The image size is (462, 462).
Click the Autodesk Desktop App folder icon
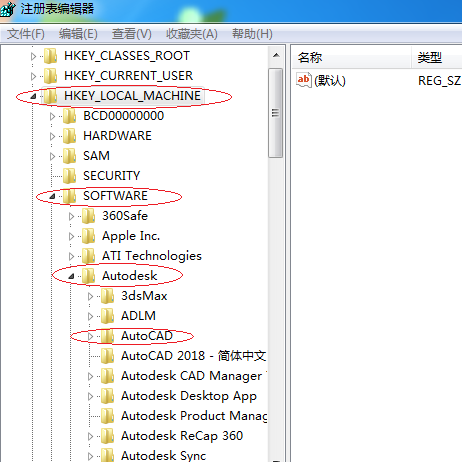[108, 396]
